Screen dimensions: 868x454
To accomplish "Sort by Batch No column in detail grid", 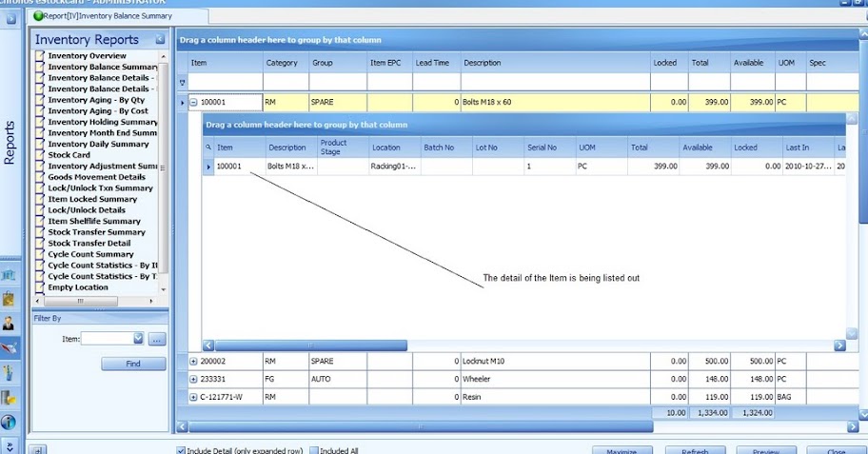I will 446,148.
